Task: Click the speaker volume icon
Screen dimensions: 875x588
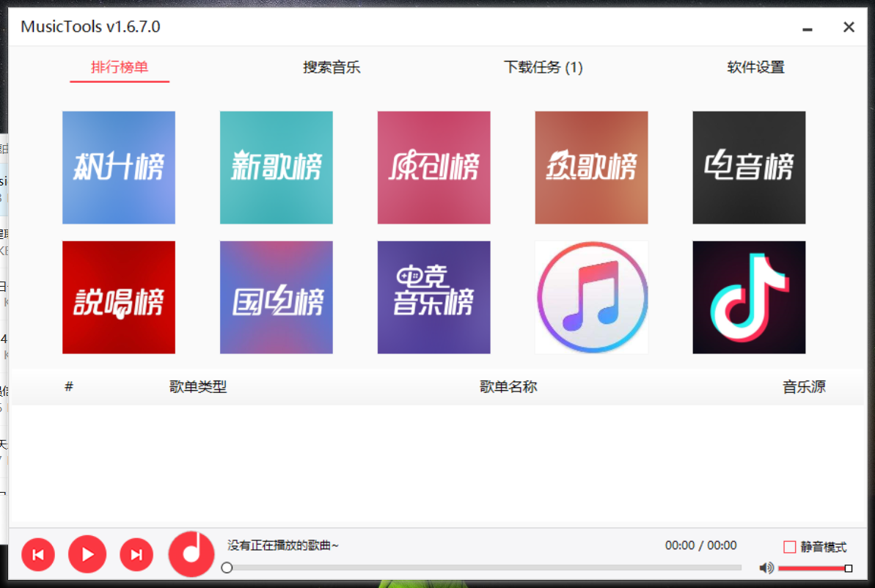Action: click(766, 568)
